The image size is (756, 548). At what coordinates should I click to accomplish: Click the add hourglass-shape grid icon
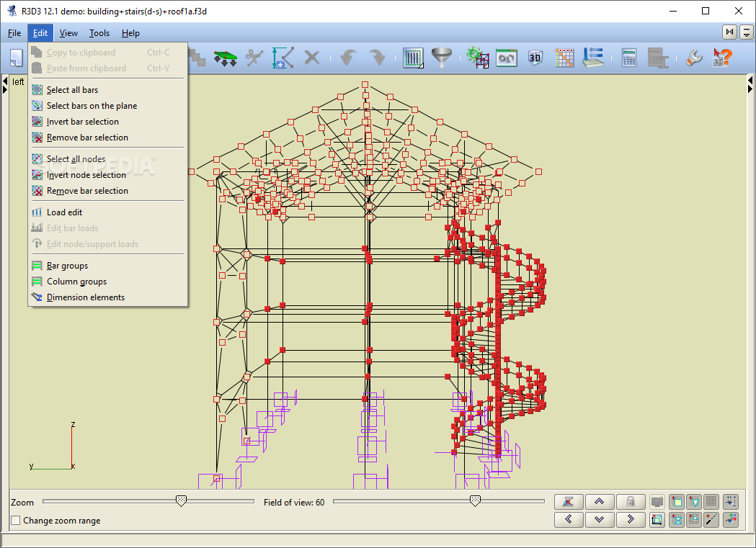pyautogui.click(x=677, y=520)
